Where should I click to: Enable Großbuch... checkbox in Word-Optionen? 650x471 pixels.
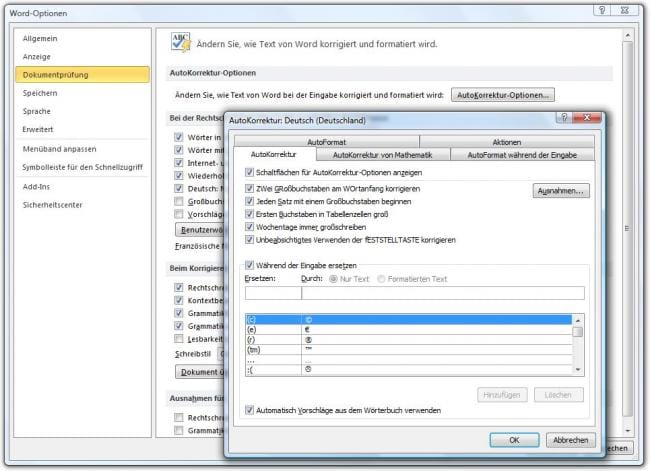[179, 201]
